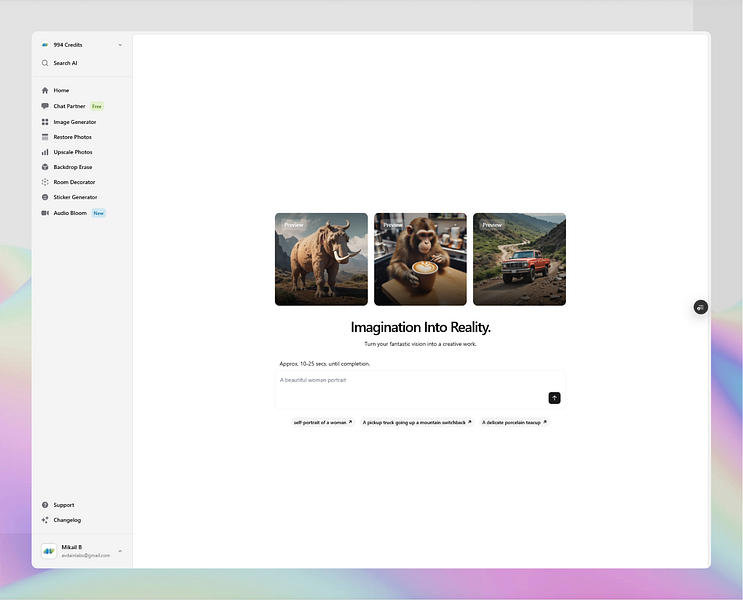The image size is (743, 600).
Task: Click the Preview label on truck image
Action: click(x=492, y=225)
